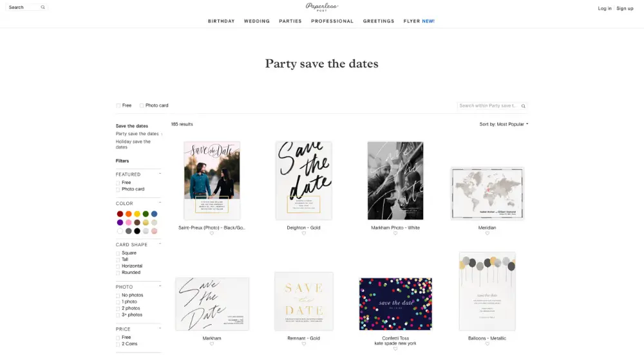Viewport: 644px width, 355px height.
Task: Check the Horizontal card shape filter
Action: [x=118, y=266]
